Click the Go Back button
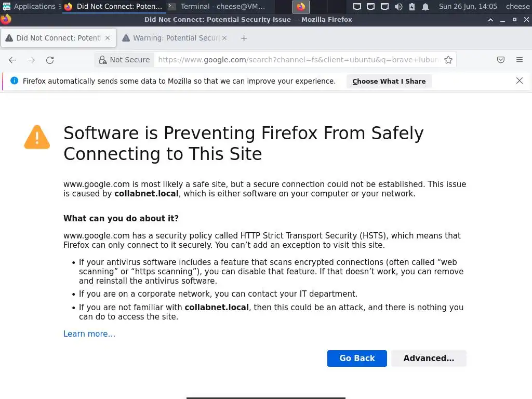Image resolution: width=532 pixels, height=399 pixels. 357,358
